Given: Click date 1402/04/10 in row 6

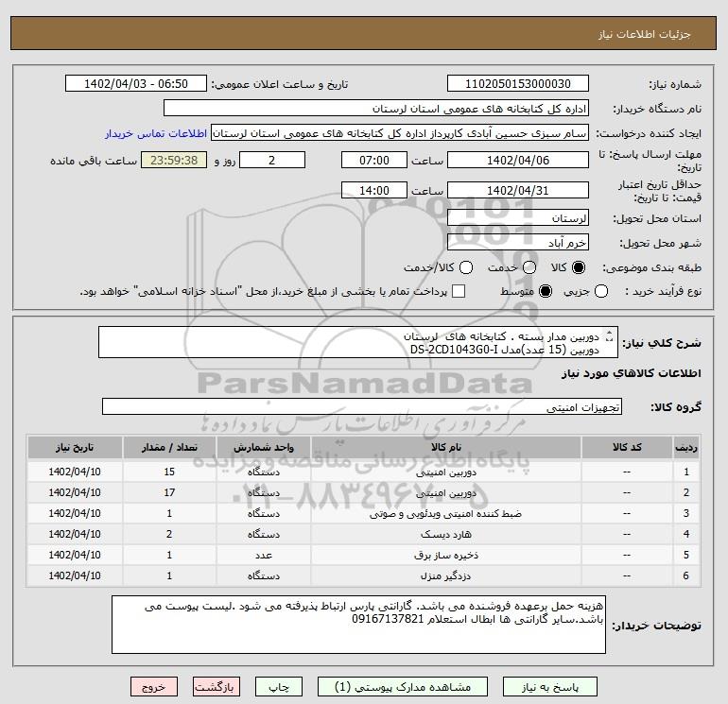Looking at the screenshot, I should pyautogui.click(x=75, y=575).
